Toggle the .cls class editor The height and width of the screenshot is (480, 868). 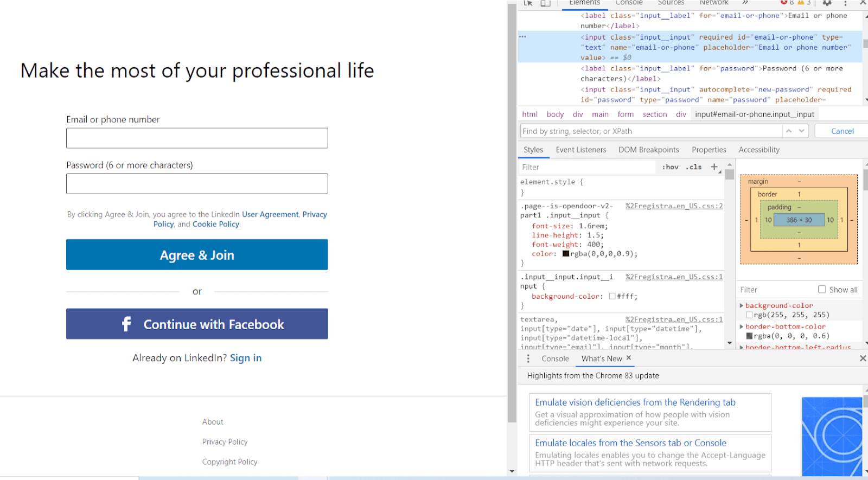click(x=694, y=167)
